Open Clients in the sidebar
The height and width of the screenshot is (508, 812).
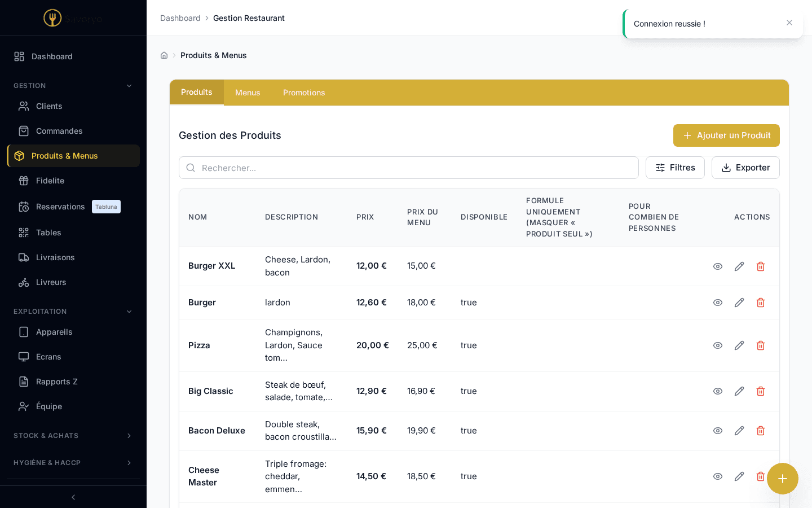(73, 106)
